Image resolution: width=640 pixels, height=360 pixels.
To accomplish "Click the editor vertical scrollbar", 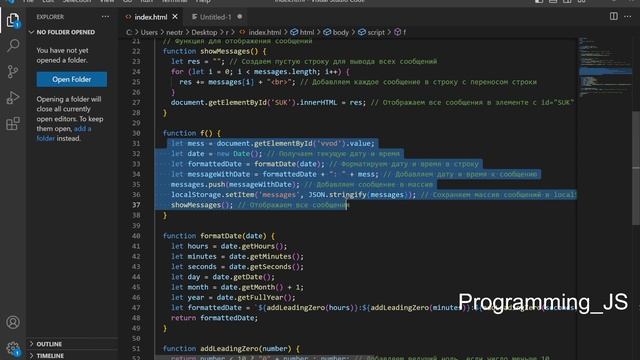I will (636, 167).
